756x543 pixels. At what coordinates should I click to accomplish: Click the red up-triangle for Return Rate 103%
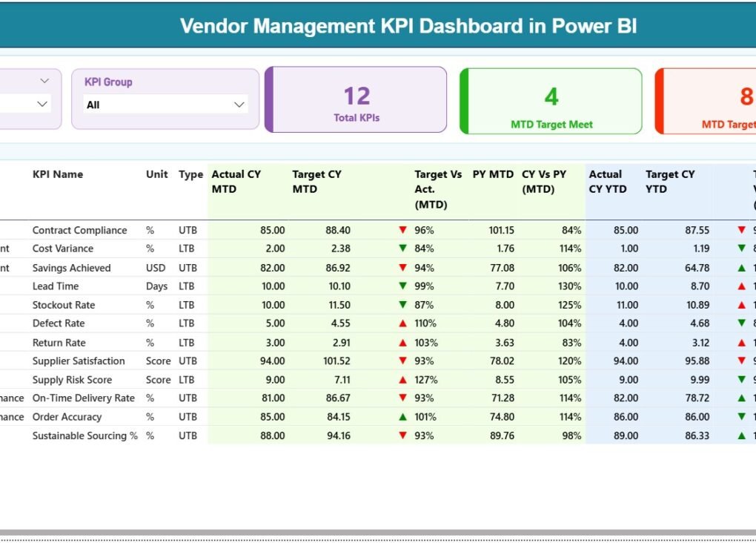[402, 342]
